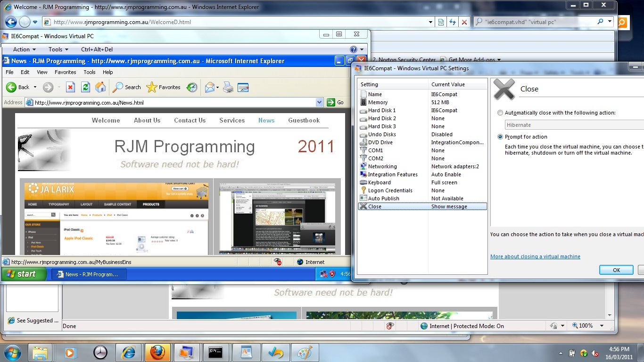Image resolution: width=644 pixels, height=362 pixels.
Task: Open Favorites menu in IE6 menu bar
Action: [x=66, y=72]
